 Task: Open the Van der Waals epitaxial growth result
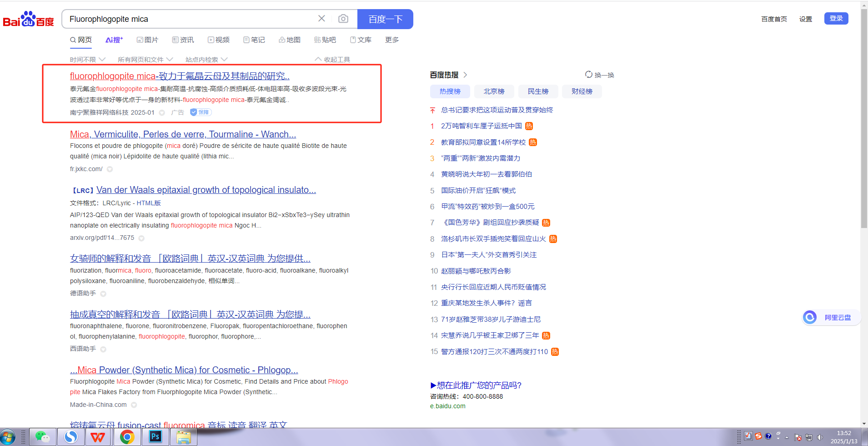click(x=206, y=190)
